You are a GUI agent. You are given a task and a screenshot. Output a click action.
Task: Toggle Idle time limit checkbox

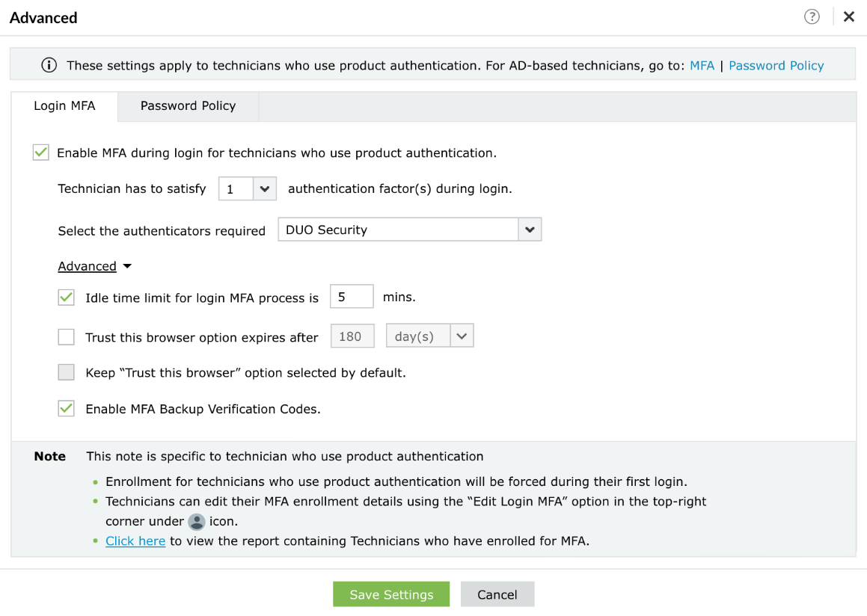point(67,298)
